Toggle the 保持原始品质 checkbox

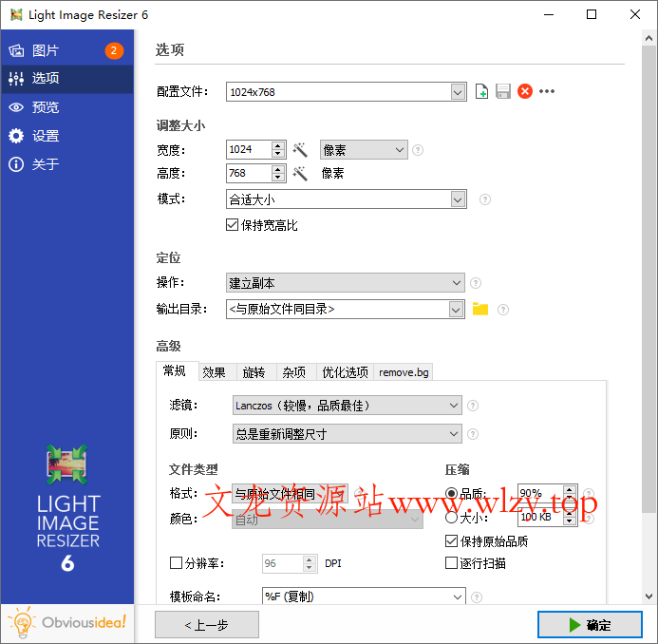tap(451, 541)
